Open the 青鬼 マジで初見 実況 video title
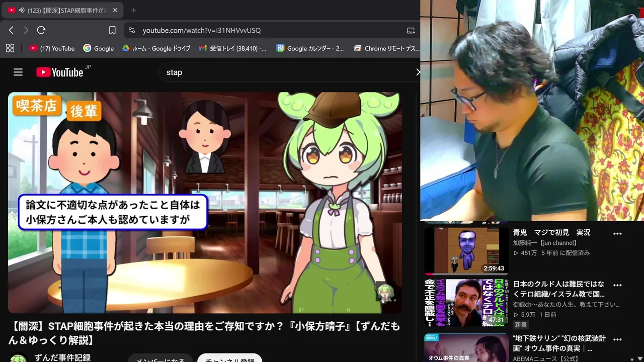This screenshot has height=362, width=644. [x=551, y=233]
